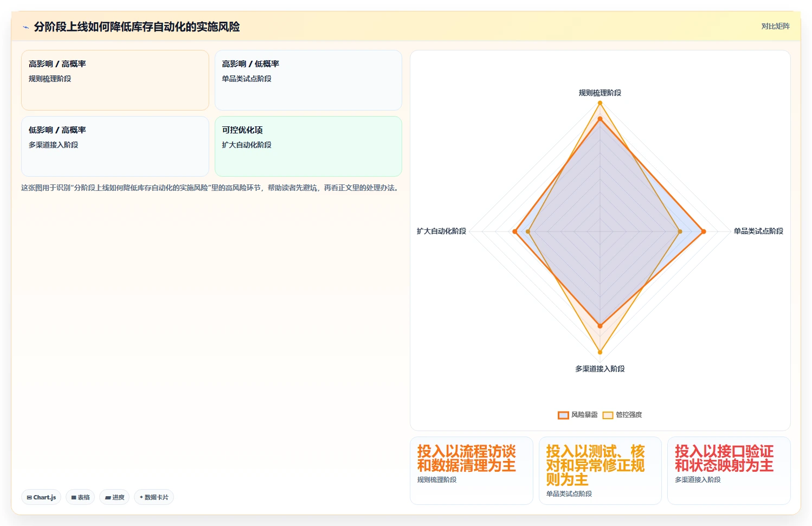Click 多渠道接入阶段 text in 低影响 / 高概率 card
Viewport: 812px width, 526px height.
54,145
